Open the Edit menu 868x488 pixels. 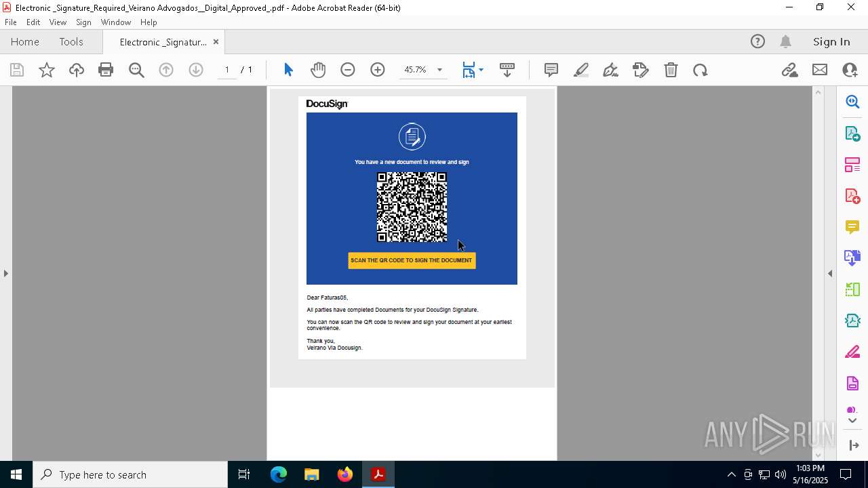tap(33, 22)
